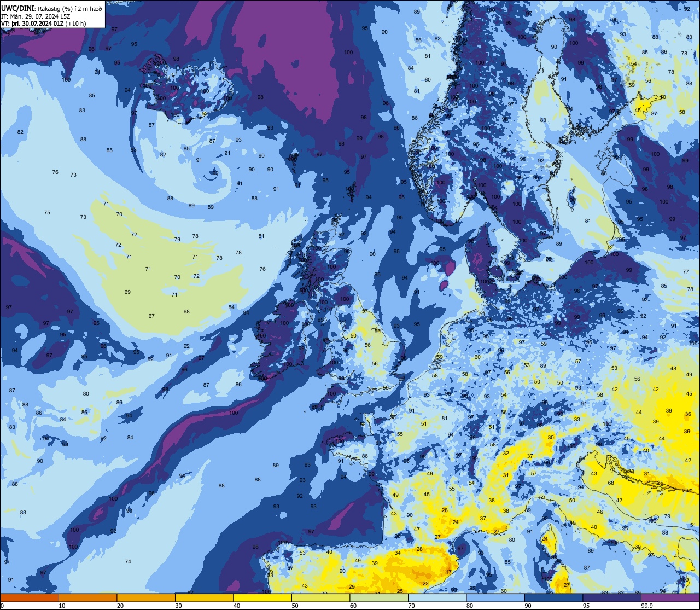Pick the pale yellow 50–60 legend swatch
The height and width of the screenshot is (610, 700).
320,597
